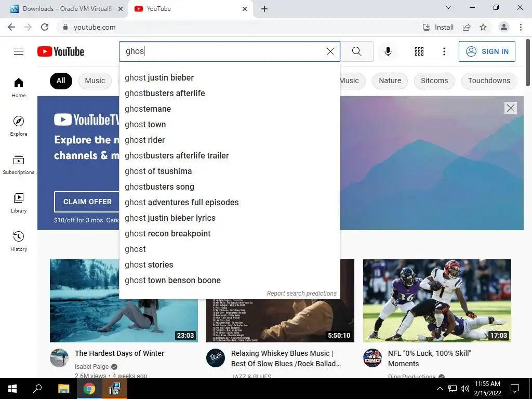Open the Chrome profile avatar

point(504,27)
